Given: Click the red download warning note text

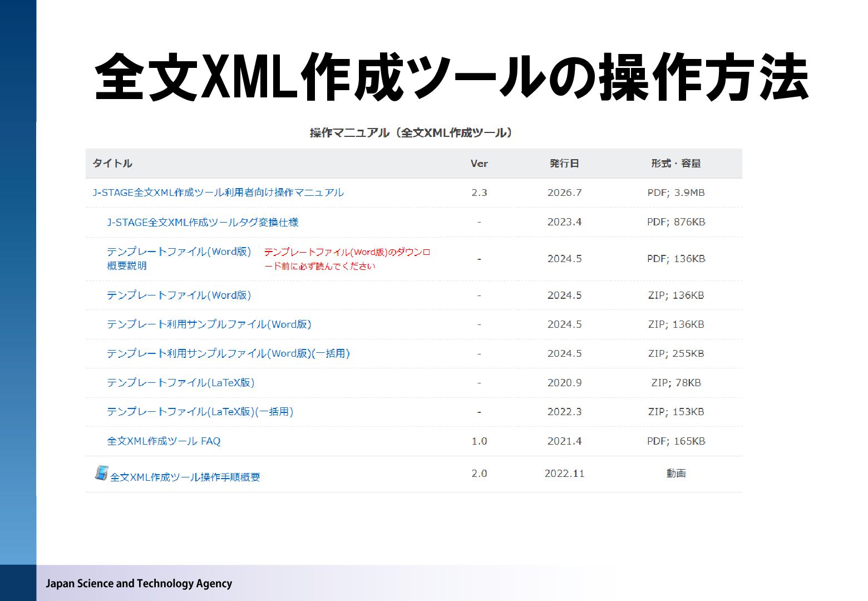Looking at the screenshot, I should point(347,259).
